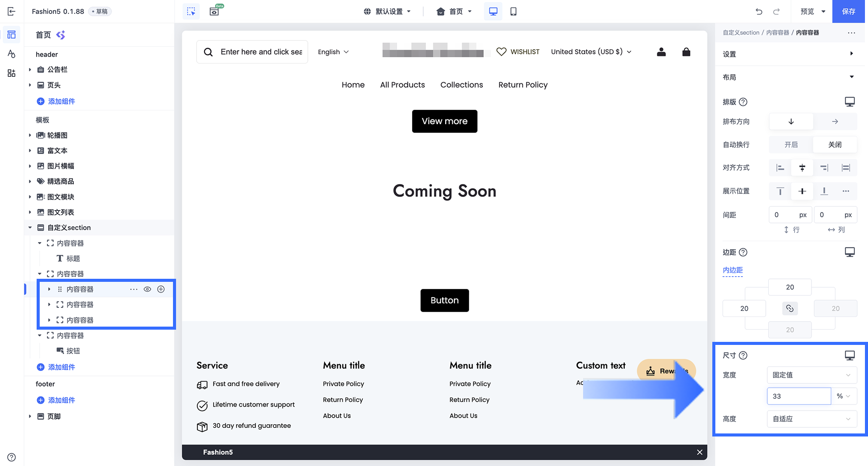Screen dimensions: 868x466
Task: Open the 默认设置 language dropdown
Action: [388, 11]
